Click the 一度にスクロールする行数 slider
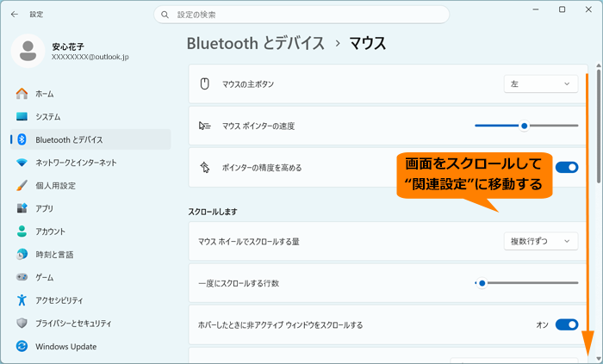Image resolution: width=603 pixels, height=364 pixels. coord(526,283)
